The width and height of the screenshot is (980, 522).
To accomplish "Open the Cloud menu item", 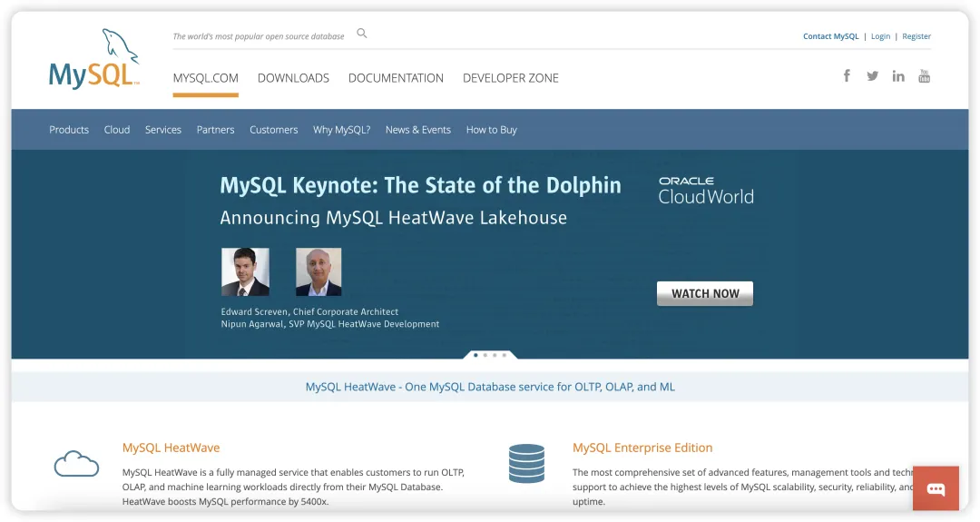I will click(x=117, y=130).
